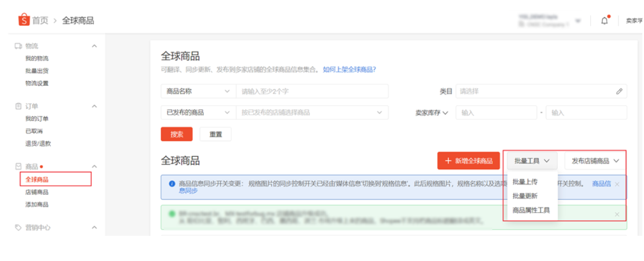Expand the 发布店铺商品 dropdown
This screenshot has height=261, width=644.
tap(595, 161)
